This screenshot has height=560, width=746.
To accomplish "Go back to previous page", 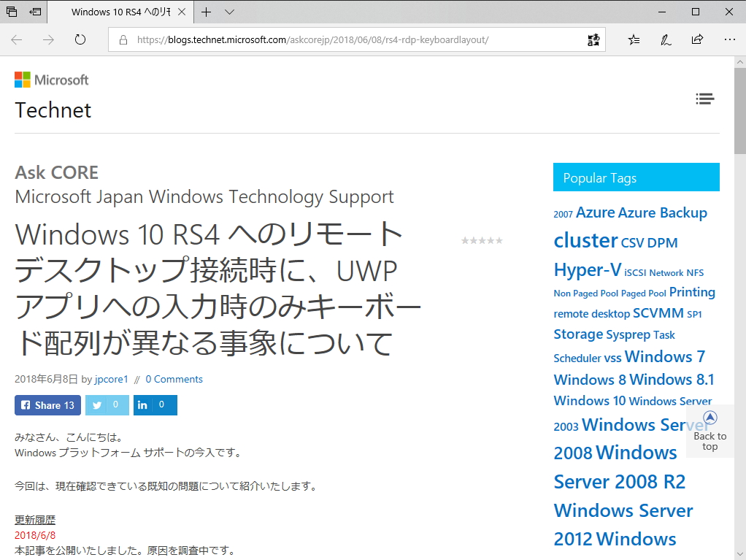I will [x=17, y=39].
